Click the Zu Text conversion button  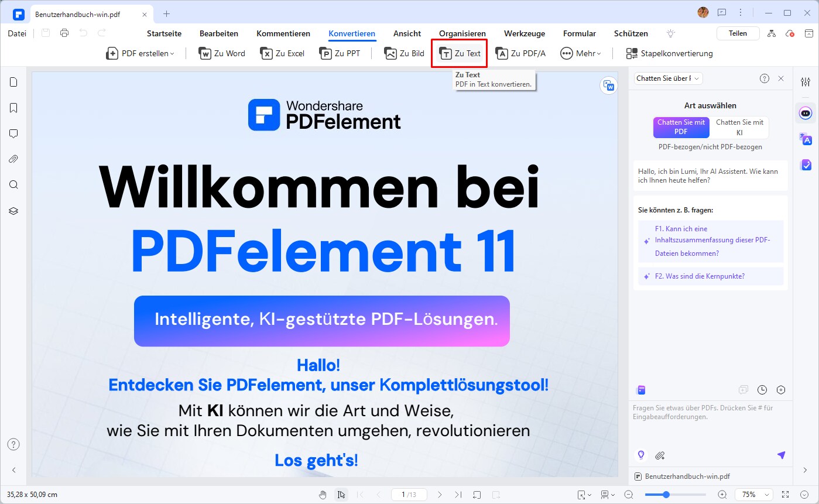point(460,53)
